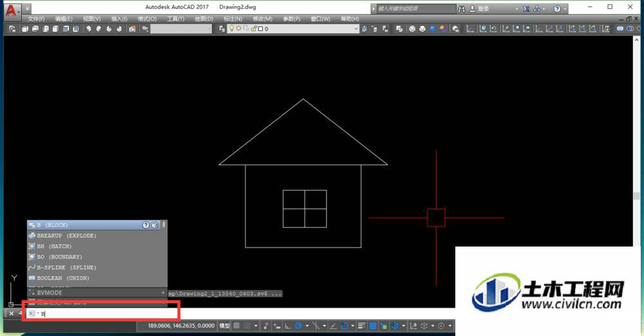Select BVMODE system variable suggestion

click(97, 293)
